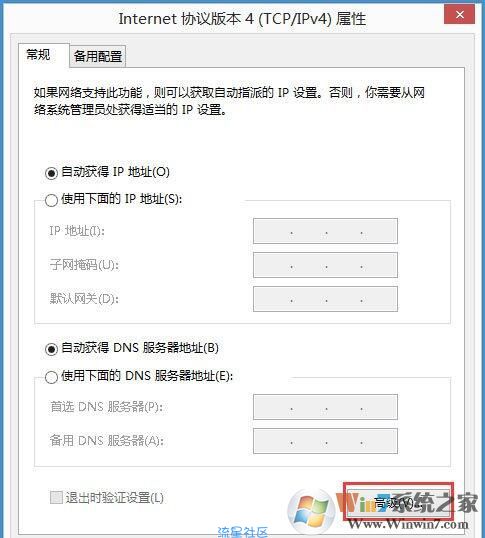This screenshot has width=485, height=538.
Task: Click the 流星社区 link text
Action: coord(242,532)
